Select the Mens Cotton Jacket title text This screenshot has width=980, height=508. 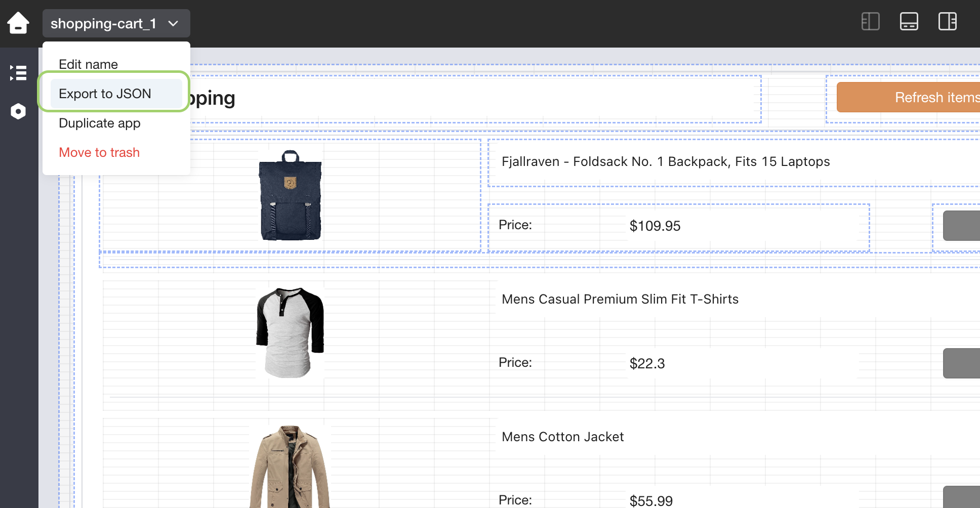click(x=562, y=437)
